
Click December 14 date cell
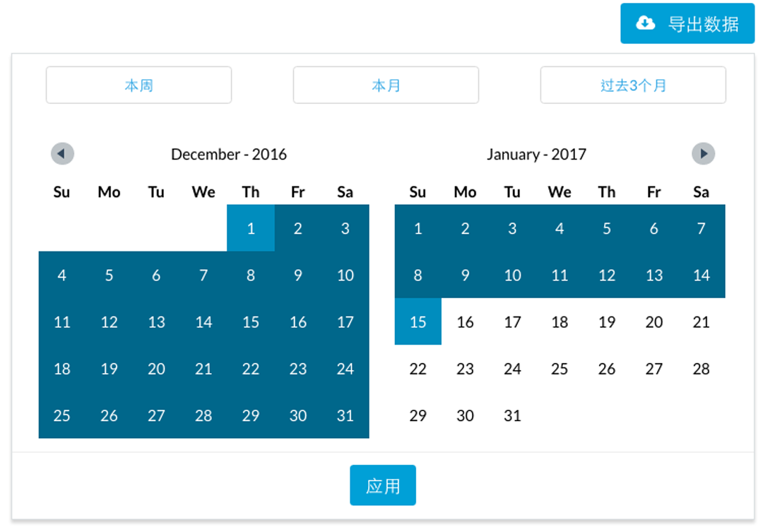[203, 322]
